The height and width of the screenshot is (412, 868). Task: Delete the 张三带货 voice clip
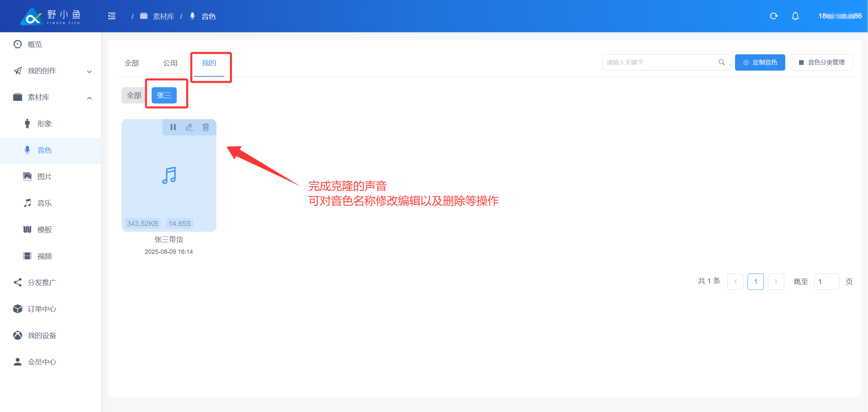[206, 127]
